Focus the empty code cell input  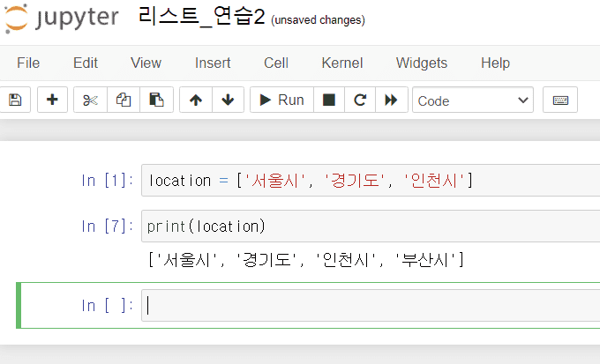pos(371,306)
